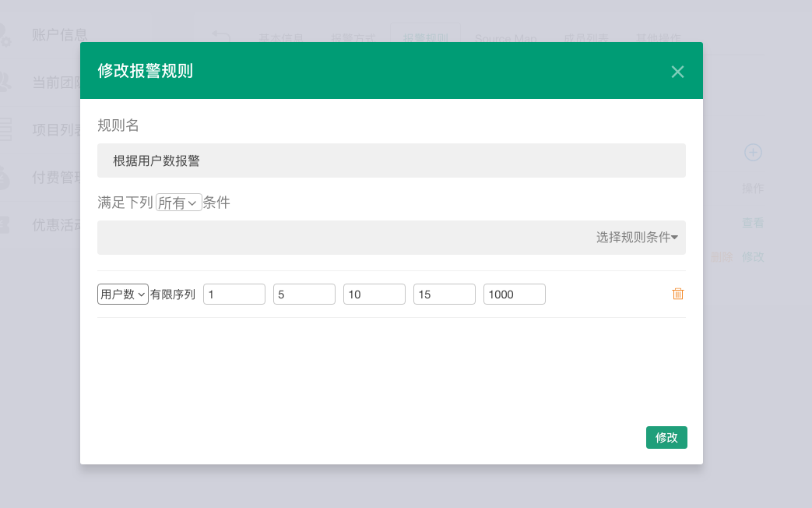The height and width of the screenshot is (508, 812).
Task: Click the 规则名 label text
Action: click(x=118, y=125)
